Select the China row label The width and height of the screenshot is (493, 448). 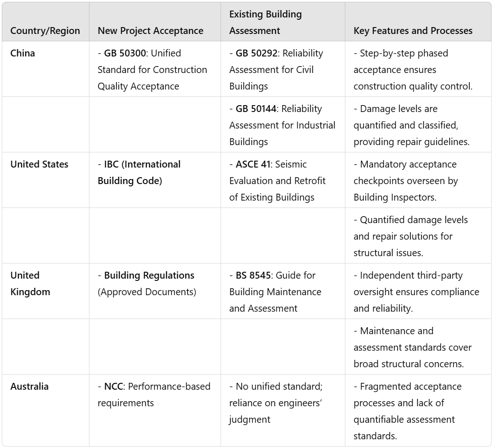coord(22,53)
